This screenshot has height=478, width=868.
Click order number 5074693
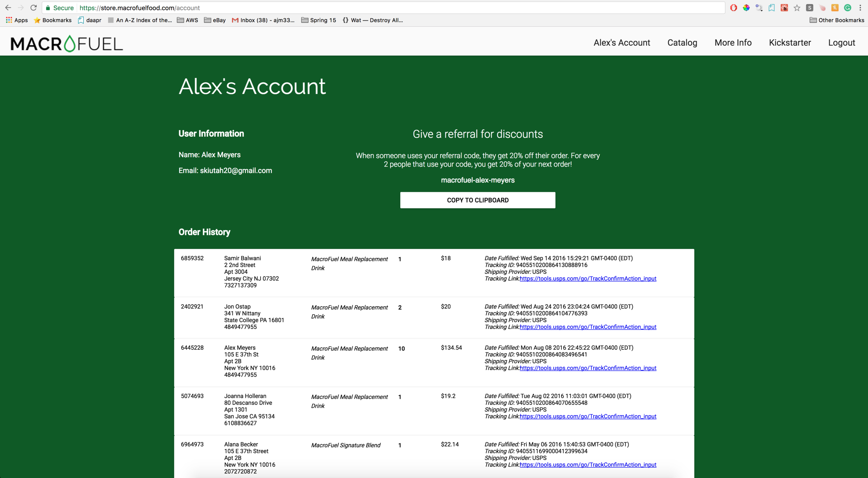coord(192,396)
